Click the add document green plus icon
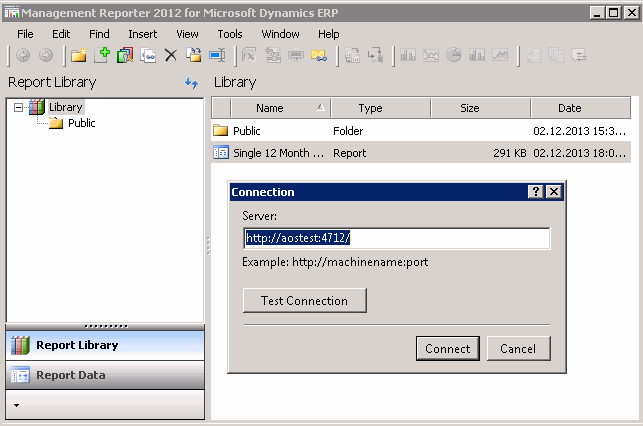The image size is (643, 426). click(x=102, y=55)
